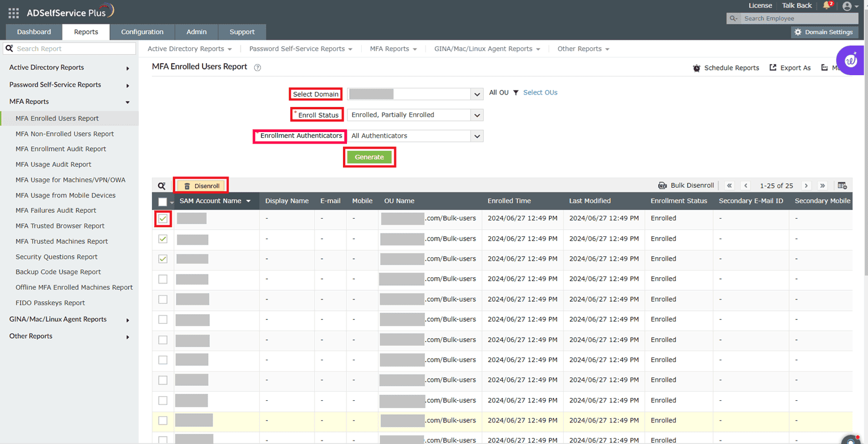Click the Select OUs link
This screenshot has width=868, height=444.
click(x=540, y=93)
